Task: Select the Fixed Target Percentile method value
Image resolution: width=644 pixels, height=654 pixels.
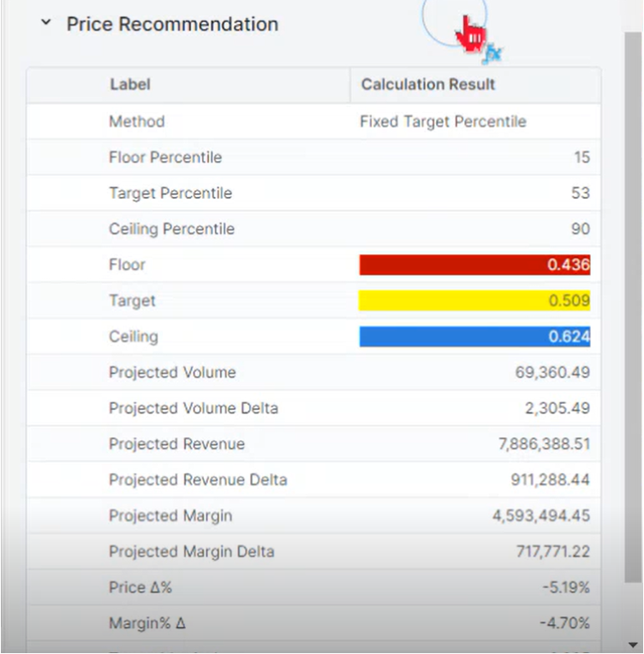Action: pos(443,122)
